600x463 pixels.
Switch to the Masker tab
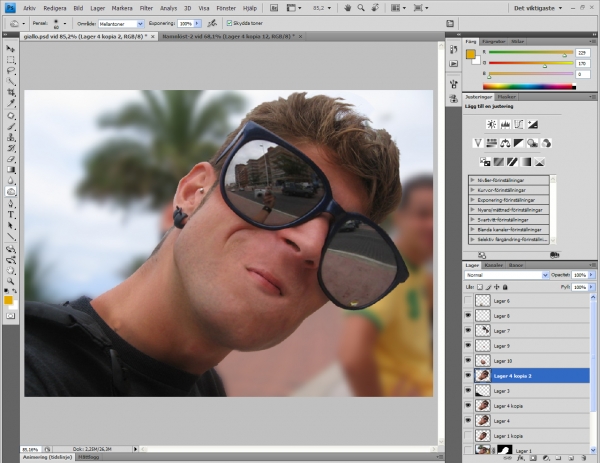click(x=506, y=97)
